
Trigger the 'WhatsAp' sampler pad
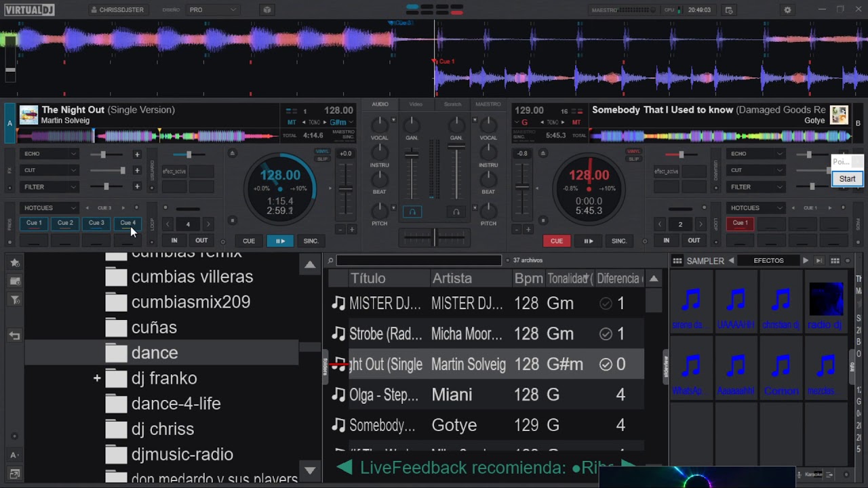click(x=691, y=369)
